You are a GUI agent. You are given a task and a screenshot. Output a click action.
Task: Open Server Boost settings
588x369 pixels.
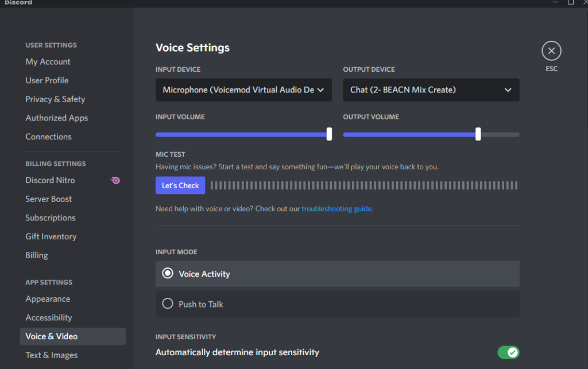(49, 199)
